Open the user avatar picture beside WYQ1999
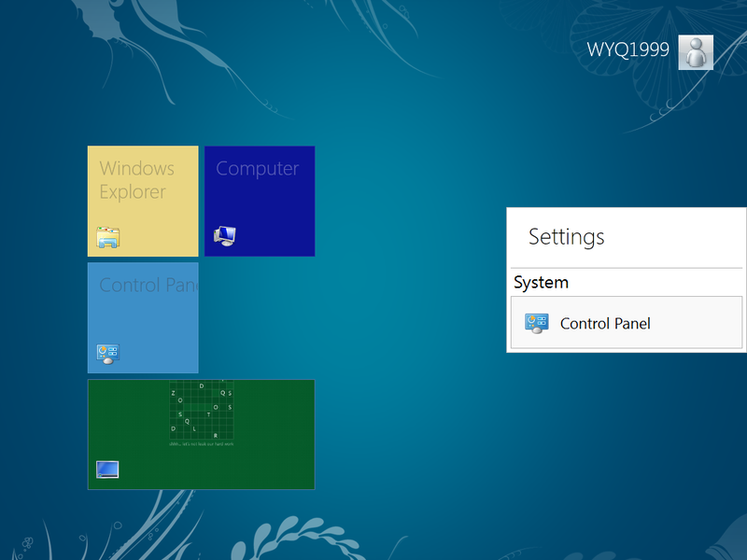Image resolution: width=747 pixels, height=560 pixels. click(x=696, y=52)
